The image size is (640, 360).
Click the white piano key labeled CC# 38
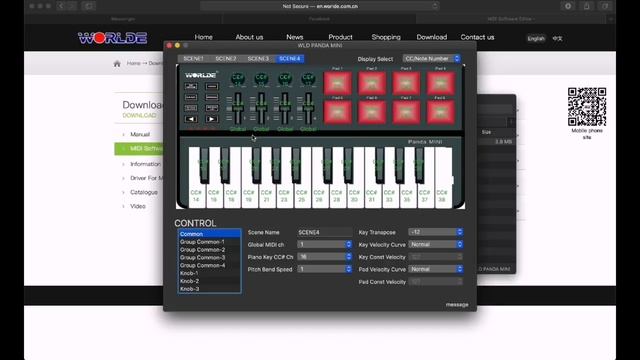[442, 196]
